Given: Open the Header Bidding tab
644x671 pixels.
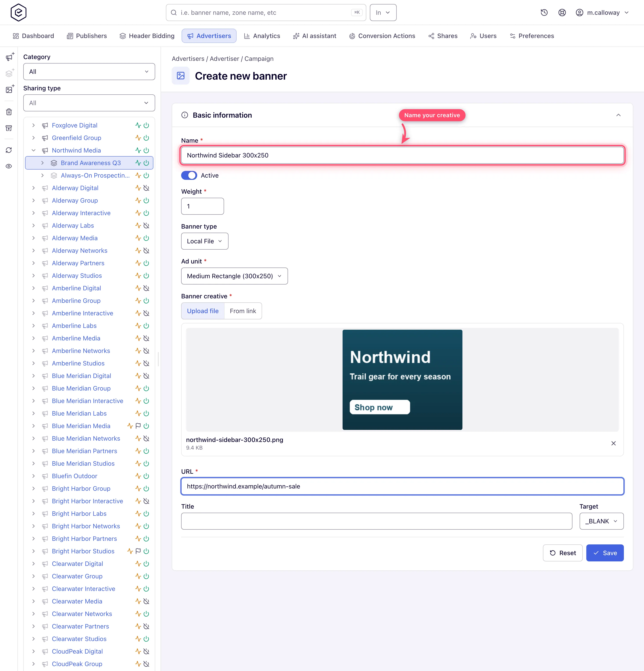Looking at the screenshot, I should pyautogui.click(x=147, y=36).
